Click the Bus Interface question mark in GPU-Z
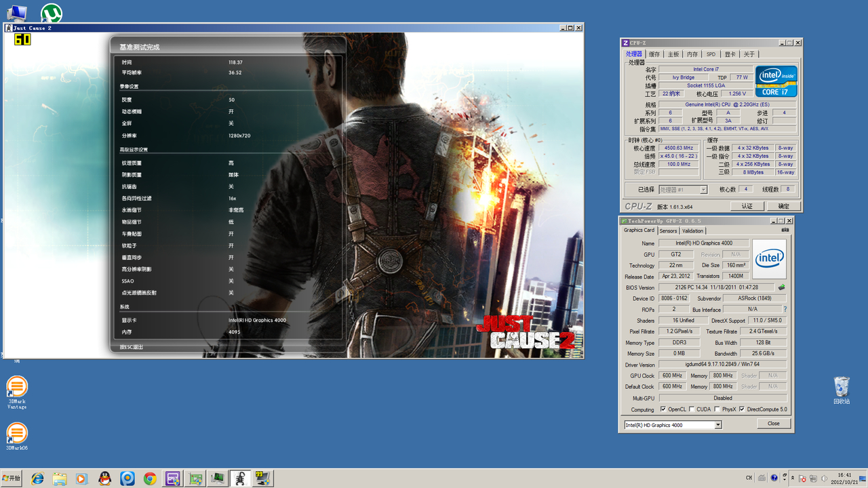 [785, 310]
